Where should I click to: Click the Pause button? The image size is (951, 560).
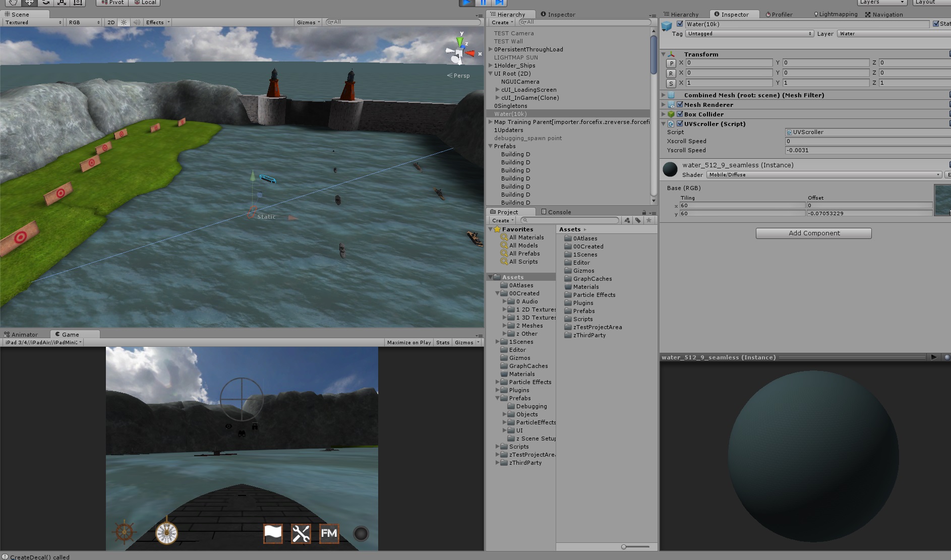[x=483, y=2]
